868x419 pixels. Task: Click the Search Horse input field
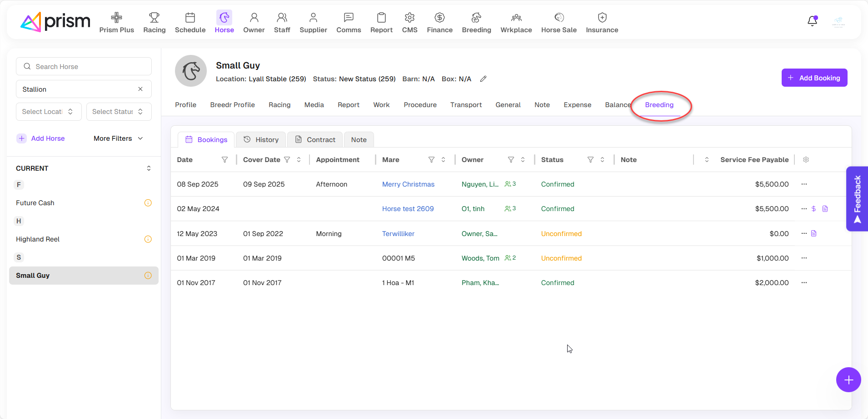pos(84,67)
